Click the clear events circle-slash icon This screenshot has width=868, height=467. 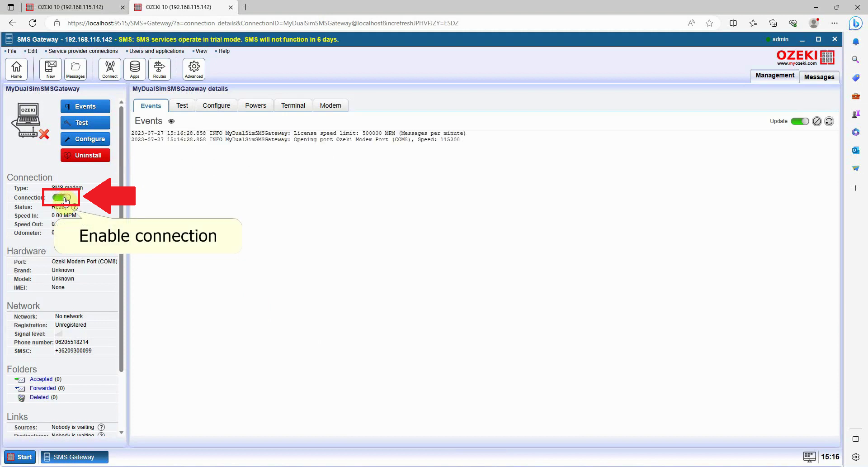[x=817, y=121]
